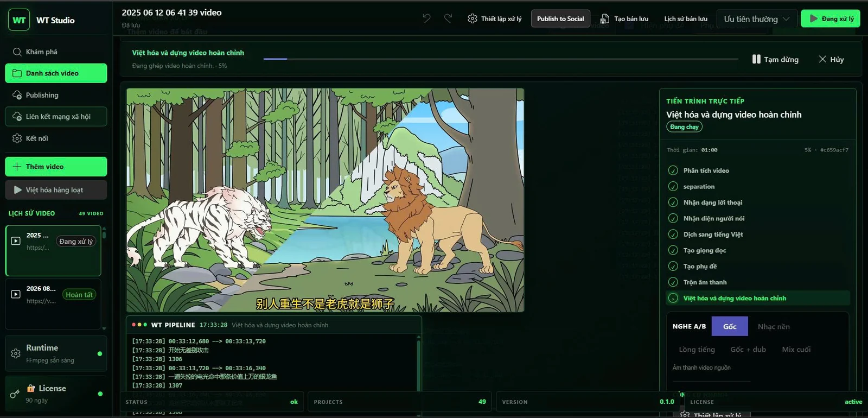Viewport: 868px width, 418px height.
Task: Click the green Đang xử lý button at top right
Action: [831, 18]
